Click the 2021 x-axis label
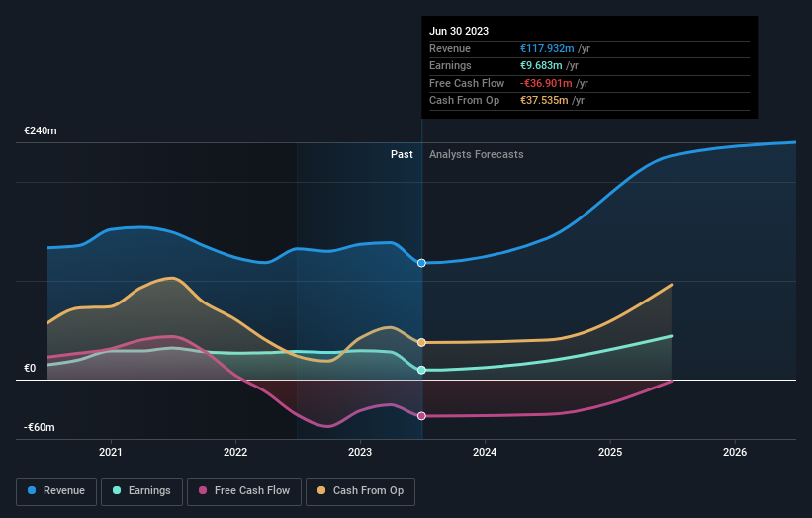 coord(111,452)
